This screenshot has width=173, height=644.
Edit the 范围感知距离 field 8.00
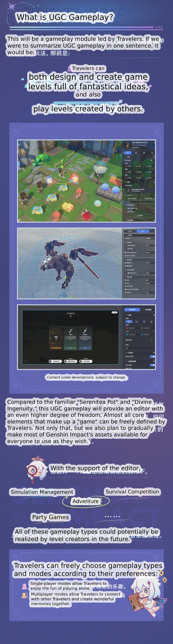[150, 246]
